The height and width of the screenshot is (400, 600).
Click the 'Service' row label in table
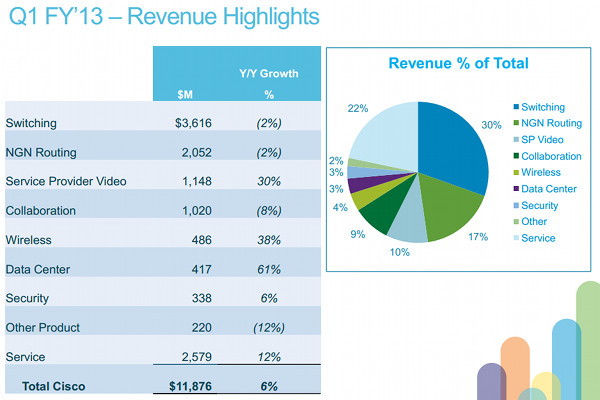pos(25,357)
